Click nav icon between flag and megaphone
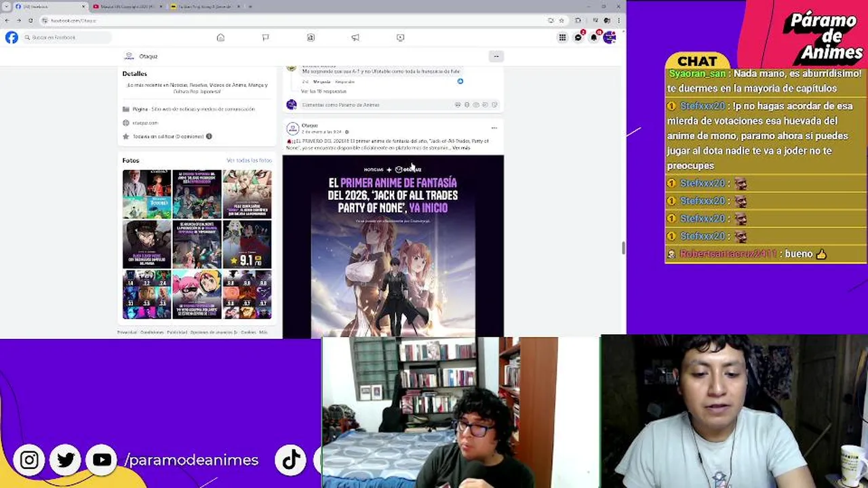This screenshot has width=868, height=488. [x=311, y=37]
